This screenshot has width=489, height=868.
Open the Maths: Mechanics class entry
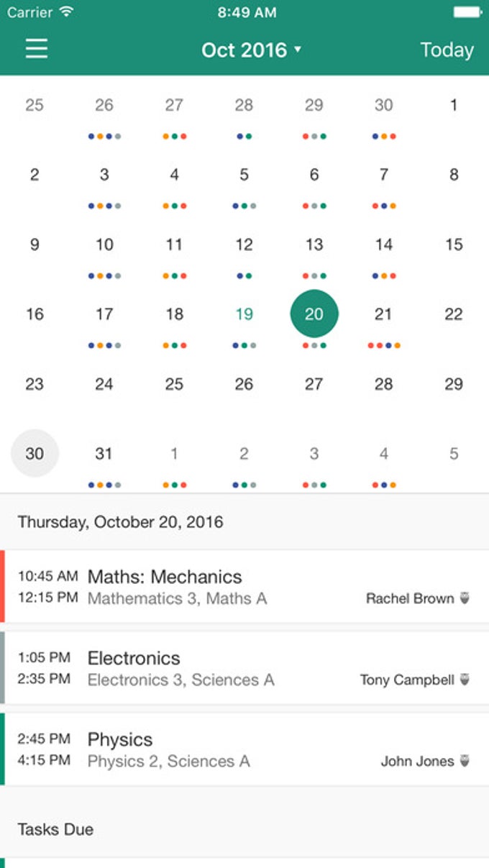coord(244,587)
